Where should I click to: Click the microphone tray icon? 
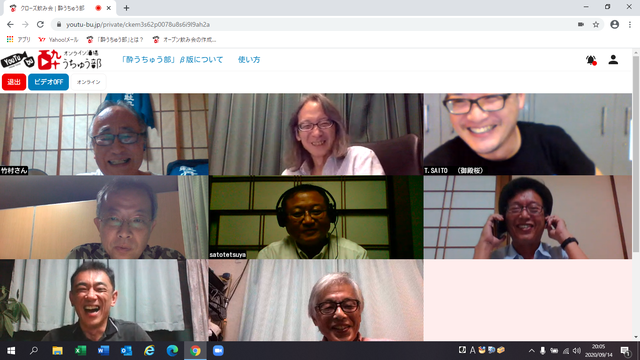542,351
